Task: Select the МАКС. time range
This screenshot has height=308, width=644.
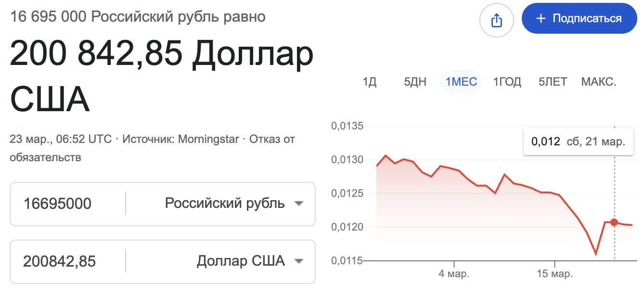Action: [x=599, y=82]
